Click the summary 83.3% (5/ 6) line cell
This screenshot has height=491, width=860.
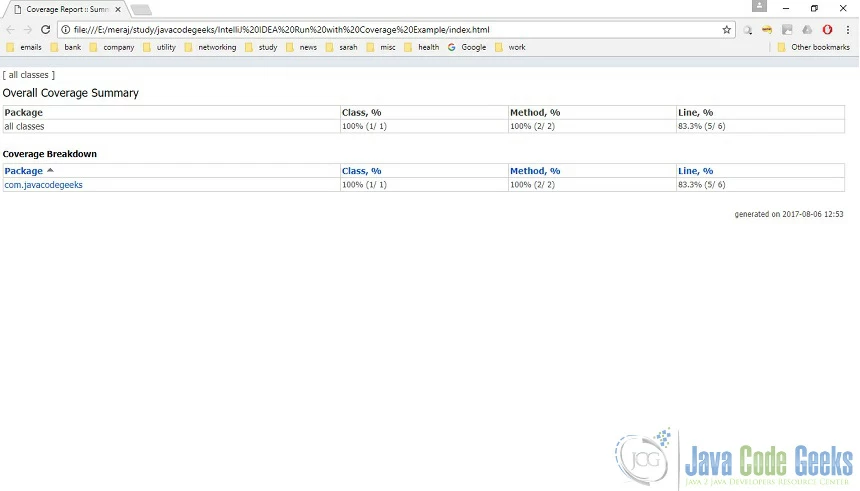coord(760,126)
